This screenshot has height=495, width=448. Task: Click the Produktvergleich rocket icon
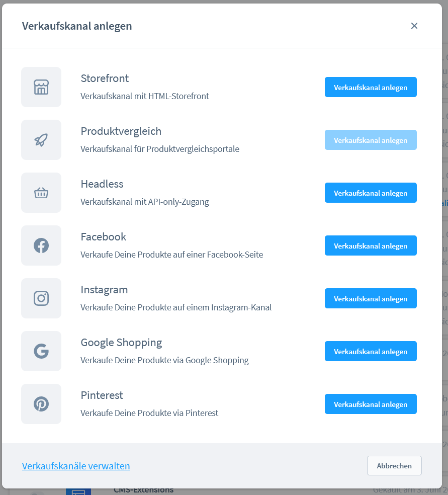[x=41, y=140]
